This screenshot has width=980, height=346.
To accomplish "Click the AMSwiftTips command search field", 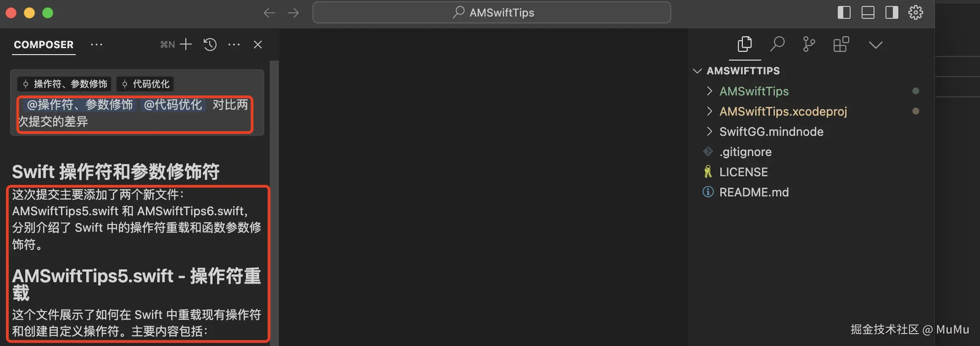I will click(x=492, y=12).
